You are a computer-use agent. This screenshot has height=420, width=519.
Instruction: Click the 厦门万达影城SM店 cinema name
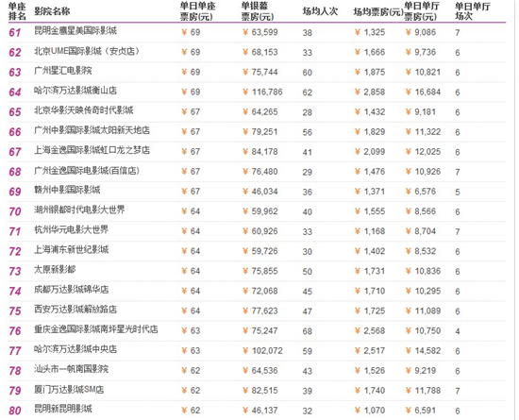[69, 390]
